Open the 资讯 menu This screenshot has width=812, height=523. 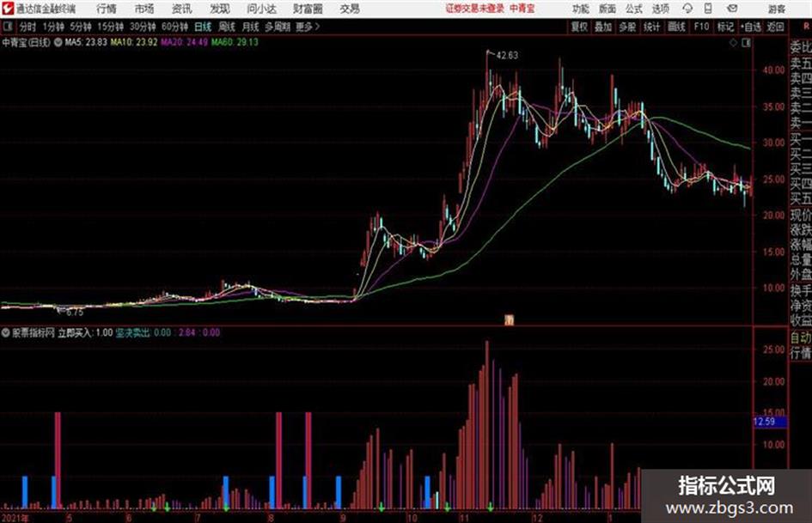(x=182, y=9)
